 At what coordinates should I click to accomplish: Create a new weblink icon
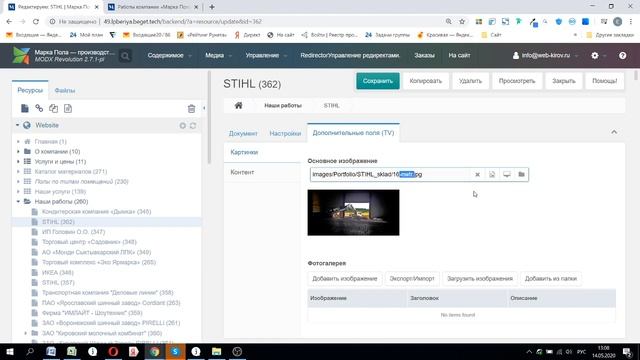tap(39, 108)
